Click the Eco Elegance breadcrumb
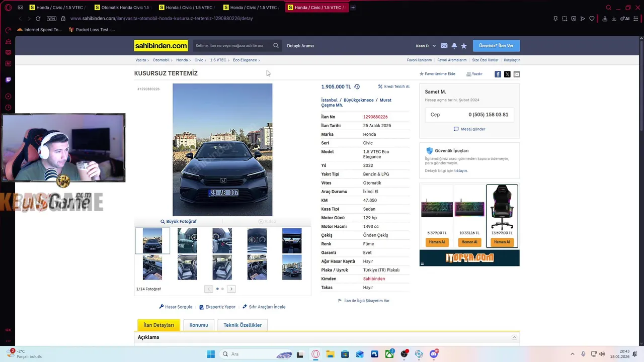The image size is (644, 362). point(245,60)
